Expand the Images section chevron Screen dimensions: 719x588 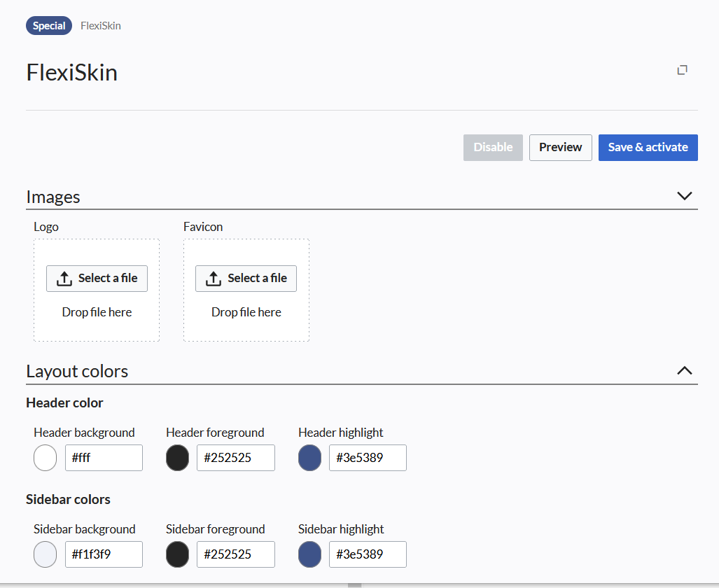click(x=684, y=196)
